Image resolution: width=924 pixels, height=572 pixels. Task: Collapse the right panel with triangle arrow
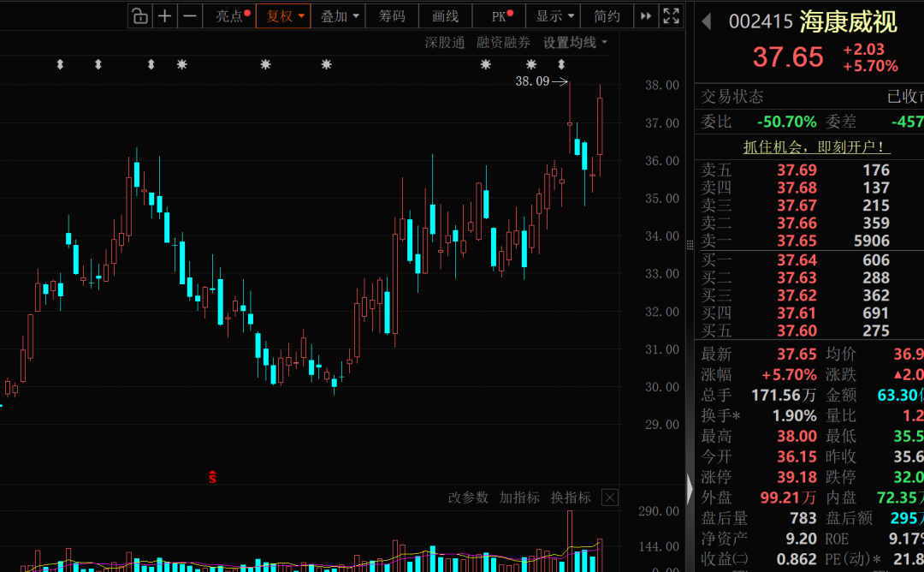click(690, 488)
